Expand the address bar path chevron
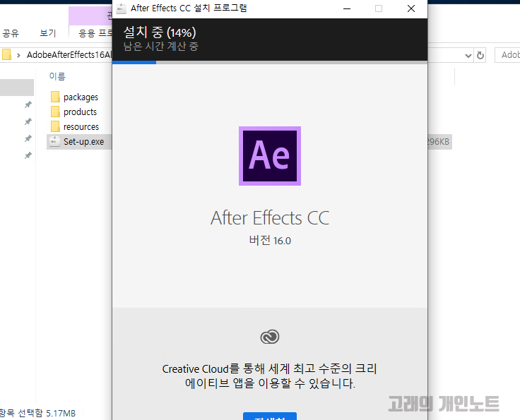 click(x=18, y=55)
